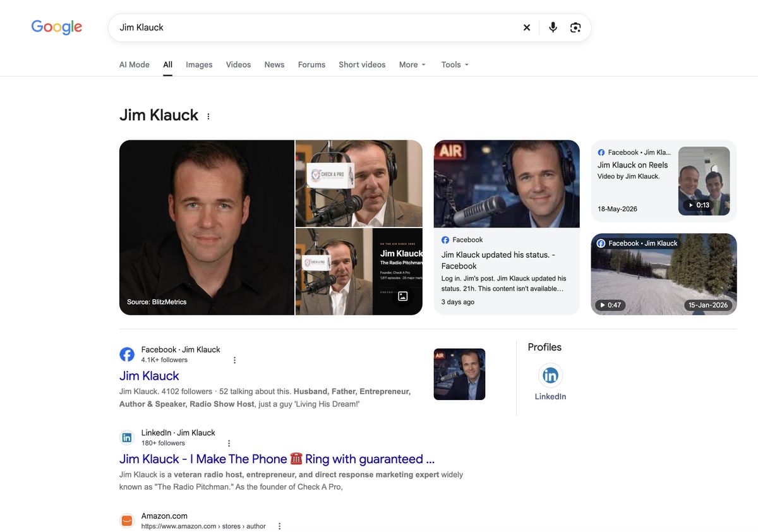Click the '15-Jan-2026' date badge
This screenshot has height=532, width=758.
708,305
